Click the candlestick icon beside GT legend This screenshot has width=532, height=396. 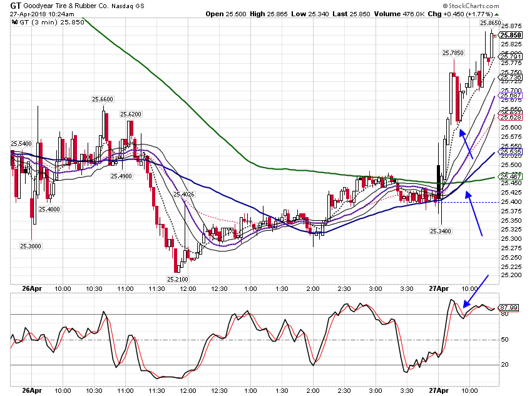[x=14, y=23]
